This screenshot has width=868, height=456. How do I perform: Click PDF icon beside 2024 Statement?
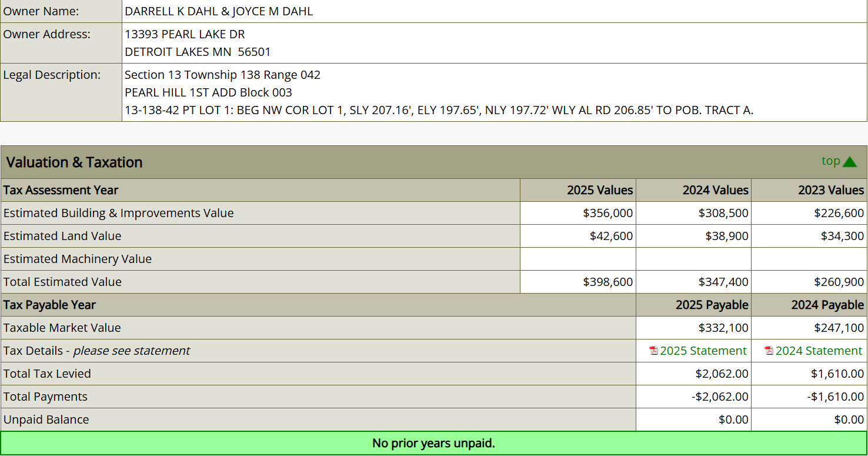(x=769, y=351)
